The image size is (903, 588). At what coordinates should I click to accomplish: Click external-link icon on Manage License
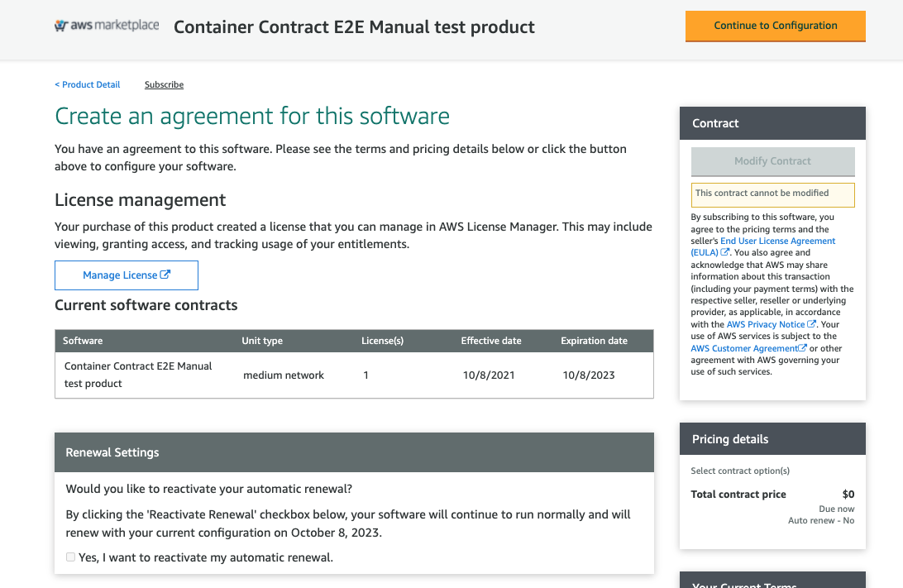[x=165, y=275]
